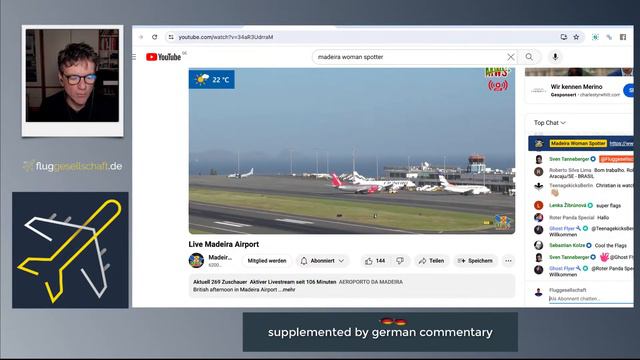
Task: Open the link in pinned chat message
Action: tap(621, 144)
